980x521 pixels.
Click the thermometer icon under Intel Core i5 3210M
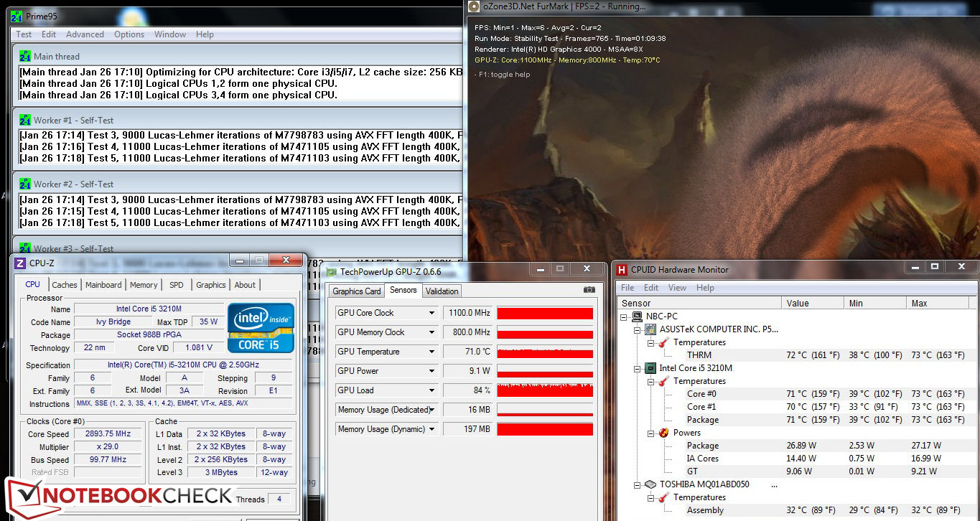[664, 381]
